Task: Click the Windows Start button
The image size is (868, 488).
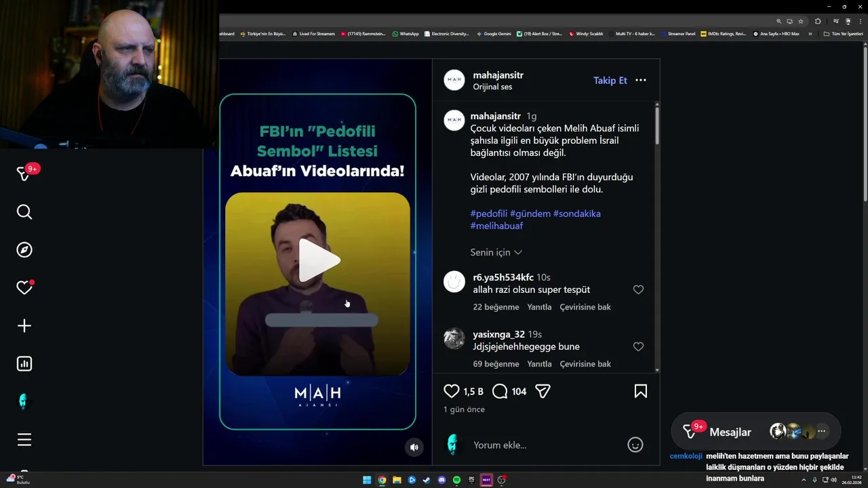Action: [x=367, y=480]
